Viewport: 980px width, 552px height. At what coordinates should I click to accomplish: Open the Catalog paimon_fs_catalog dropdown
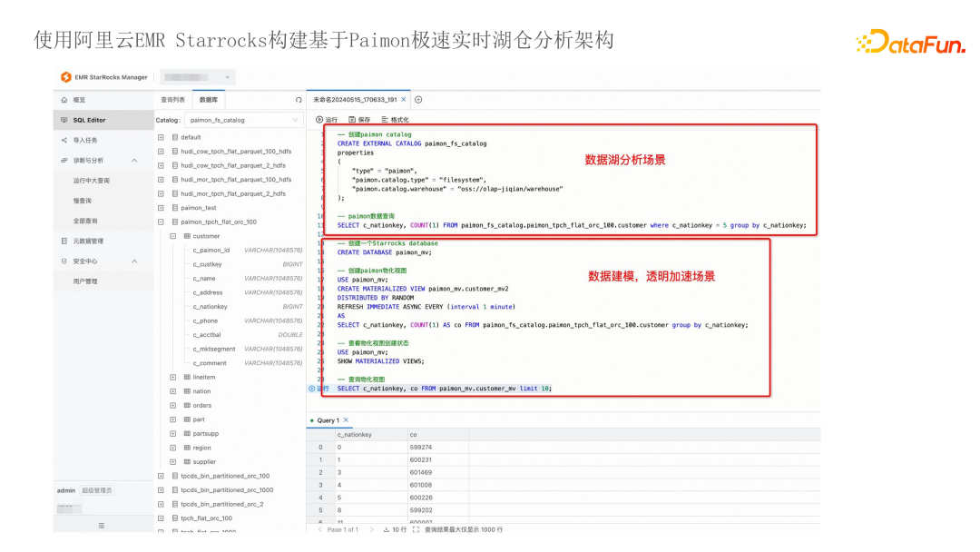(x=244, y=120)
